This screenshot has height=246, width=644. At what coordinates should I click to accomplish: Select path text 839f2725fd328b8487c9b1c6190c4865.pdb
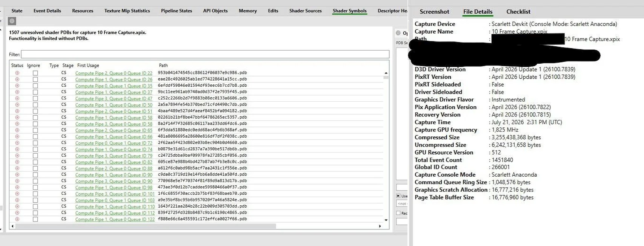[202, 213]
